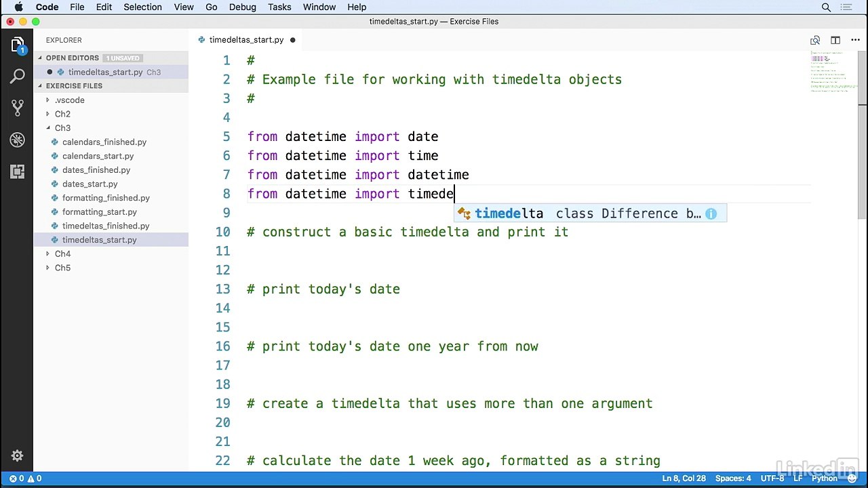The image size is (868, 488).
Task: Open the Help menu
Action: tap(357, 7)
